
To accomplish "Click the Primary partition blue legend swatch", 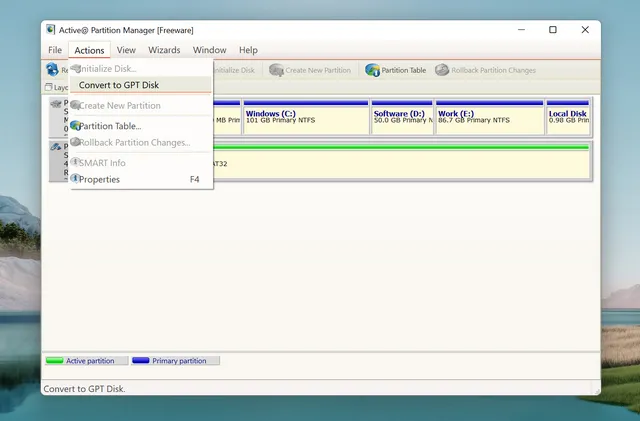I will (x=141, y=361).
